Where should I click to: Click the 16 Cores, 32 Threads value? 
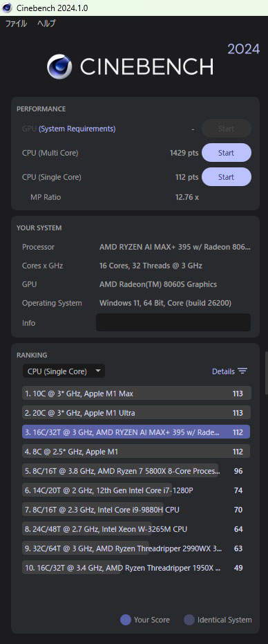coord(151,266)
